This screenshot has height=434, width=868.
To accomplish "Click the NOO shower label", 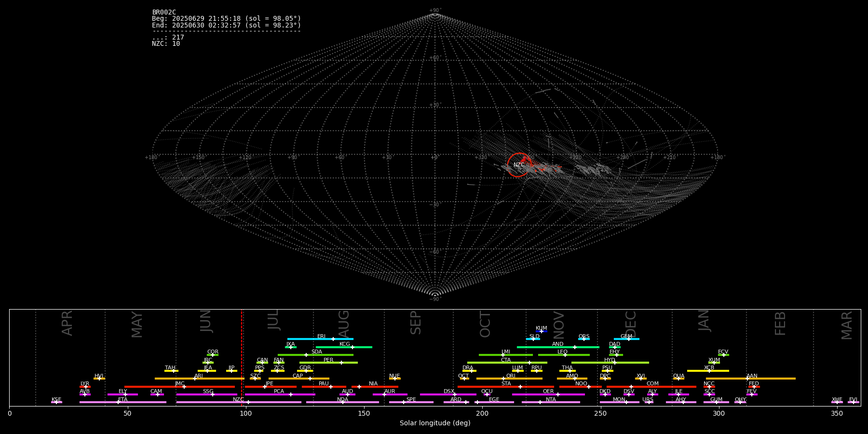I will pyautogui.click(x=582, y=384).
